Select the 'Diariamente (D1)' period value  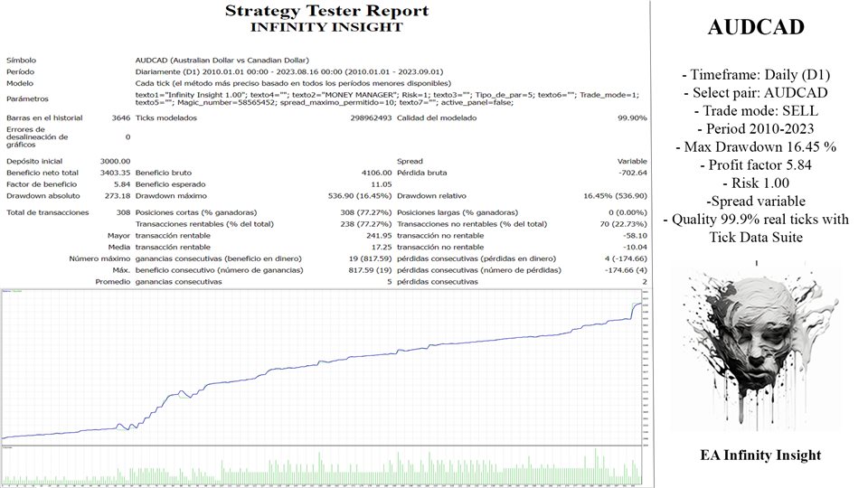click(x=289, y=72)
